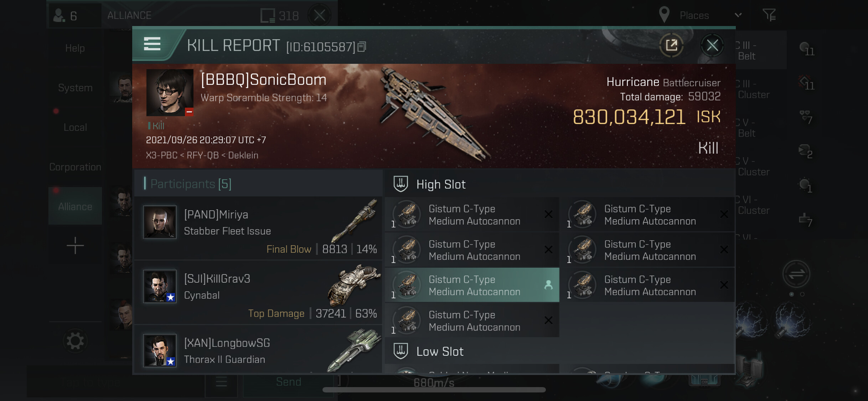Open Miriya participant entry
Image resolution: width=868 pixels, height=401 pixels.
(259, 229)
